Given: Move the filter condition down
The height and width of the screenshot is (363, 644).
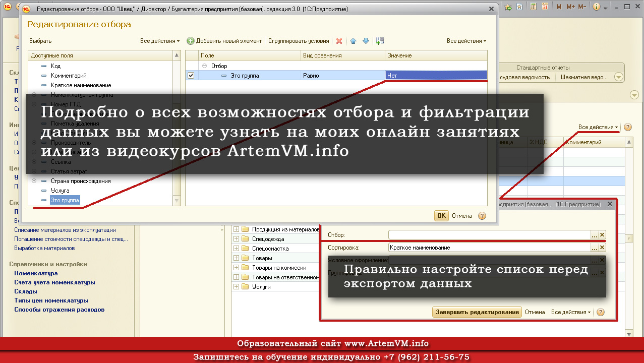Looking at the screenshot, I should pos(366,41).
